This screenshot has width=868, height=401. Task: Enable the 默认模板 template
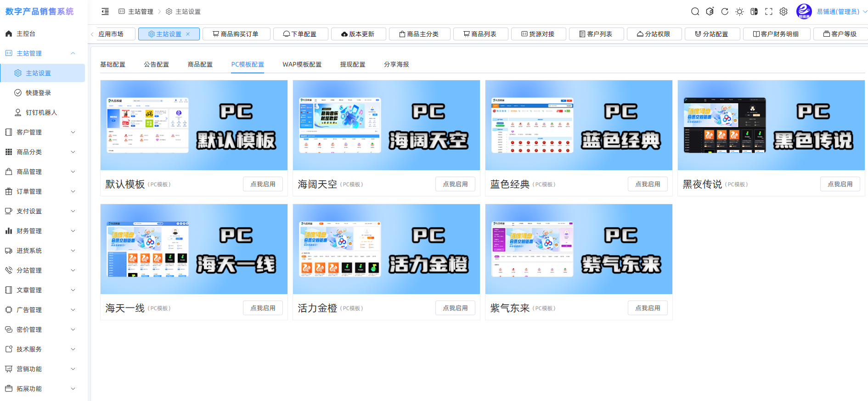point(263,184)
